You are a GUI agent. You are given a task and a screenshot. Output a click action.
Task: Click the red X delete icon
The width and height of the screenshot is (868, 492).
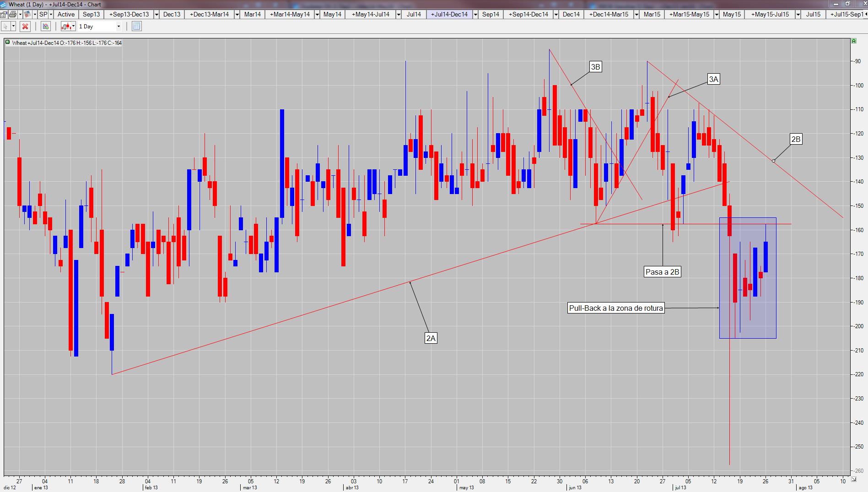coord(25,26)
